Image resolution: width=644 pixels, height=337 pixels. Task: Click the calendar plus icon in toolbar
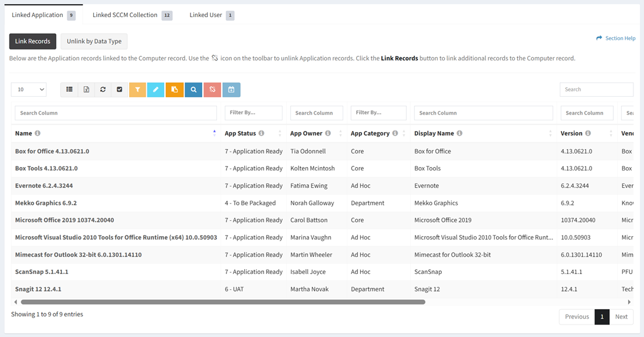coord(231,90)
